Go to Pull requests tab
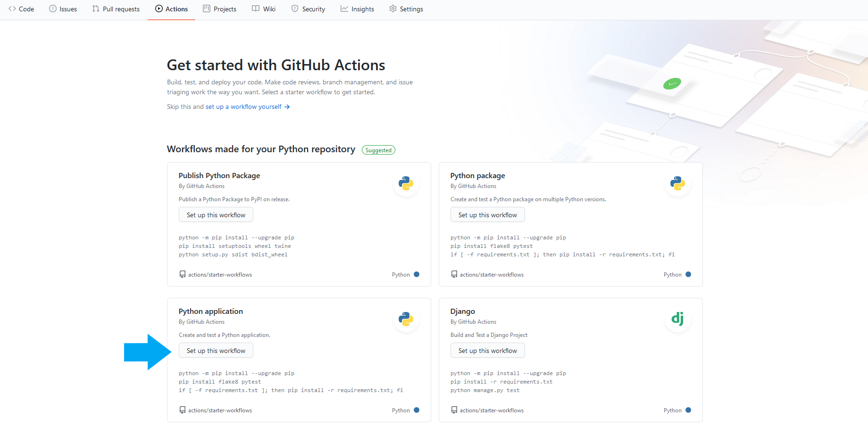868x426 pixels. 116,9
